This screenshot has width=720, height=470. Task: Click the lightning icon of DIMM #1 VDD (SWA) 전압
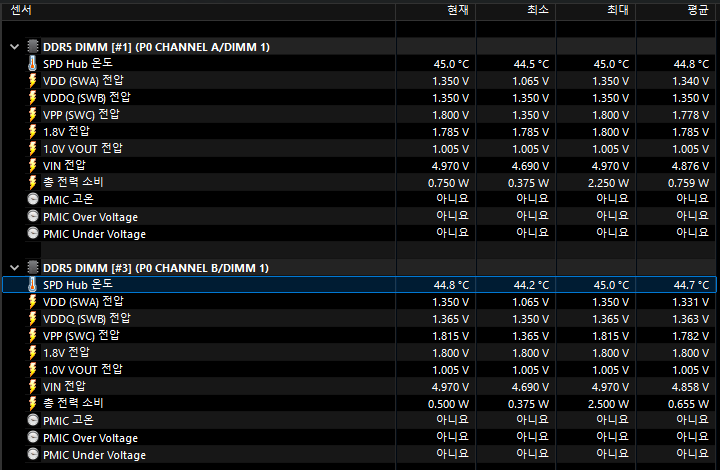click(x=33, y=80)
